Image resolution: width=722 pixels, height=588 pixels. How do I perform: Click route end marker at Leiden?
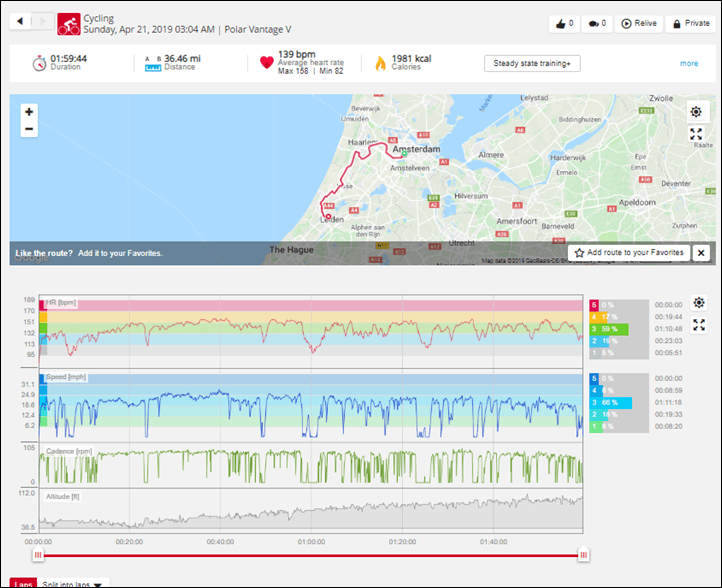328,216
